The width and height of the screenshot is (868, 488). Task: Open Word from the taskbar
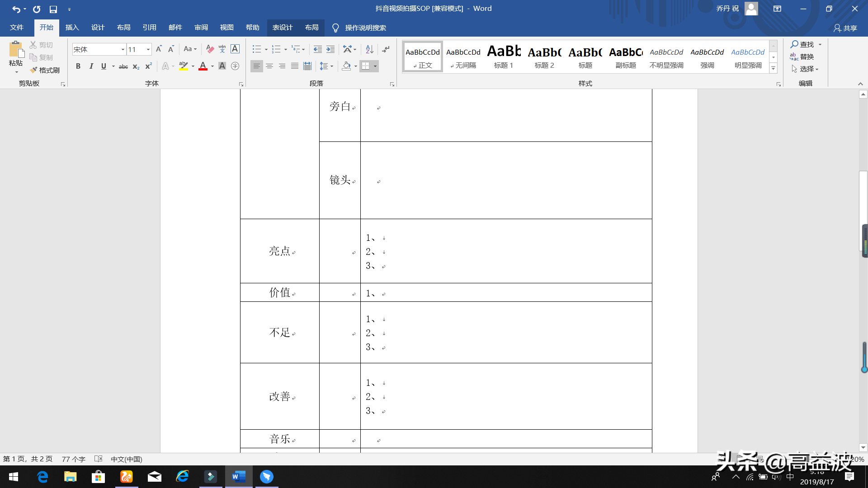(x=239, y=477)
